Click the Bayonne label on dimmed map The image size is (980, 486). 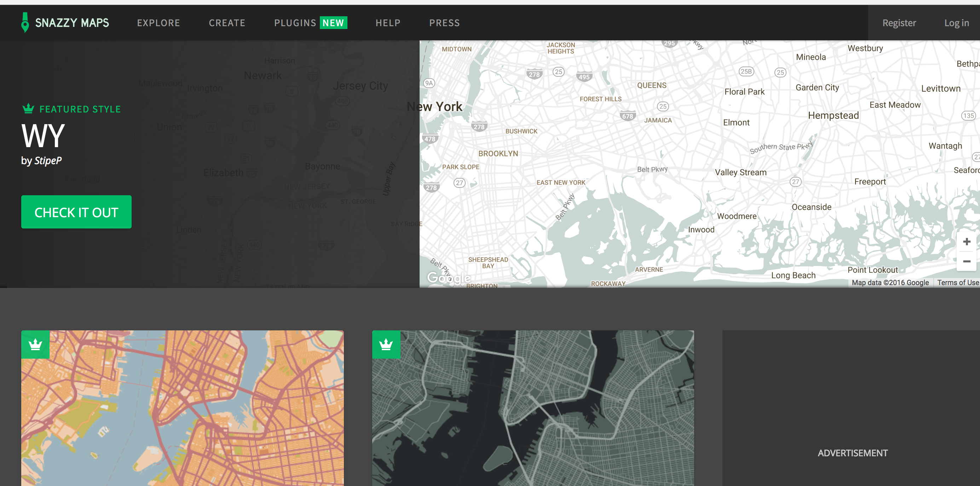(322, 167)
